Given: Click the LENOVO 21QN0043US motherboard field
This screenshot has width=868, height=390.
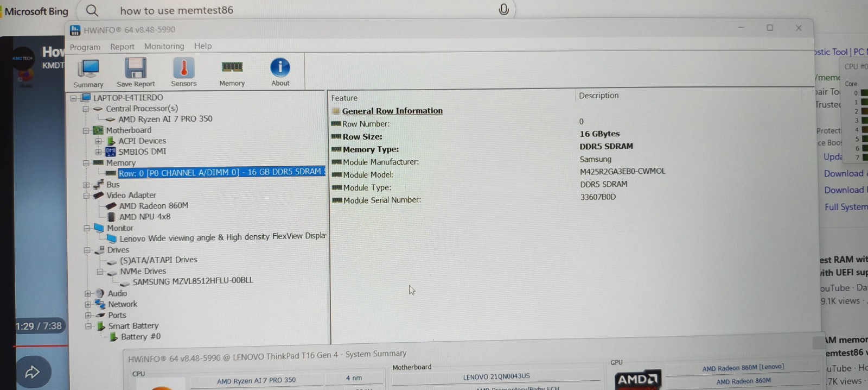Looking at the screenshot, I should (496, 376).
